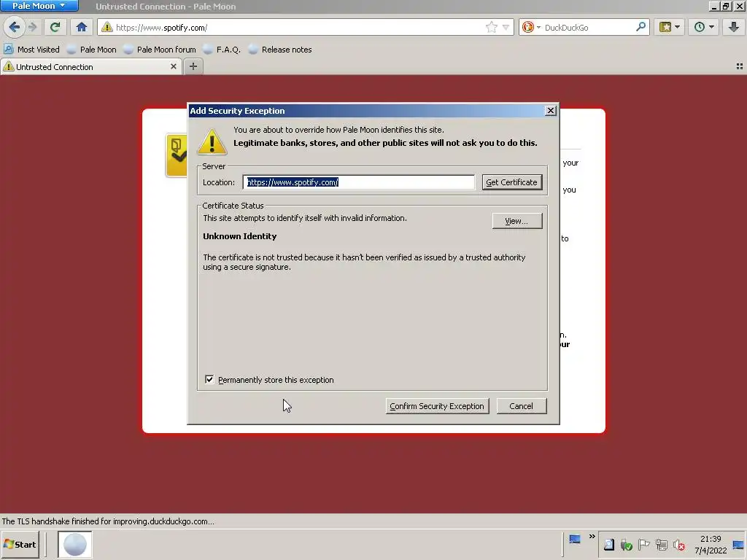The width and height of the screenshot is (747, 560).
Task: Reload the current page
Action: click(x=55, y=27)
